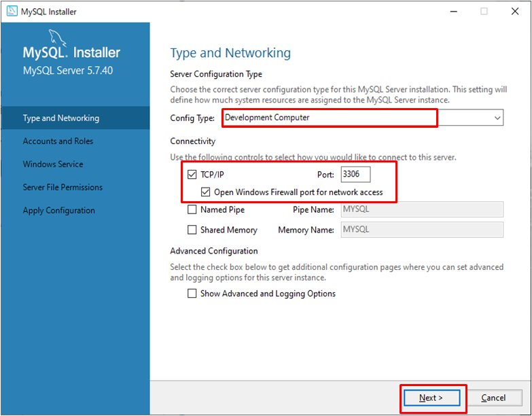The width and height of the screenshot is (532, 416).
Task: Enable the Shared Memory checkbox
Action: [x=192, y=230]
